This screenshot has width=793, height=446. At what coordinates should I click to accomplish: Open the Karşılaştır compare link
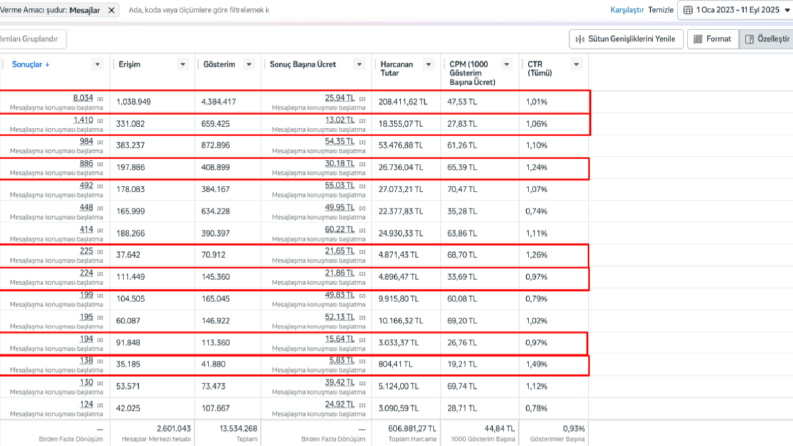tap(627, 10)
